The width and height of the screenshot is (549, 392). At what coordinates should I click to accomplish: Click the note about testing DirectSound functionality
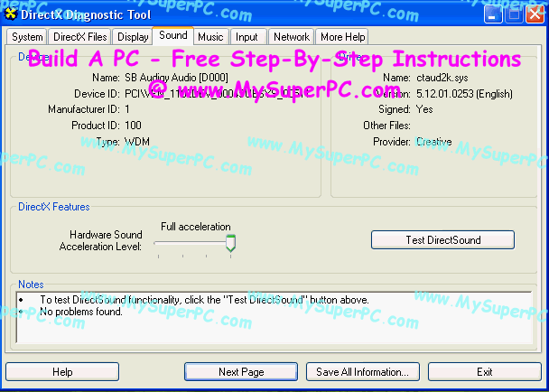(x=204, y=300)
